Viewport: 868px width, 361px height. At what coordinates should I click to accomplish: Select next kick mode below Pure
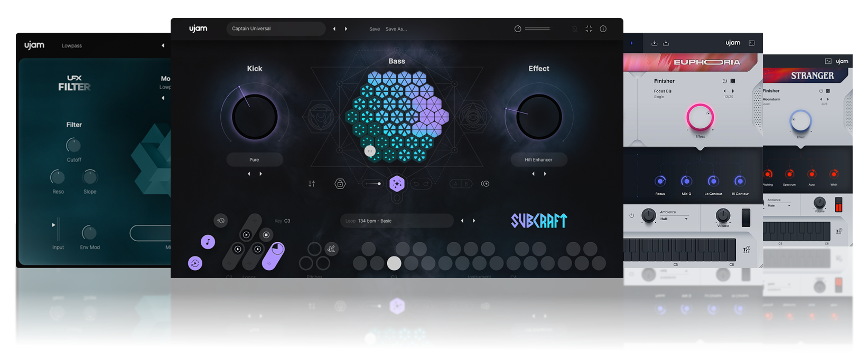tap(260, 174)
